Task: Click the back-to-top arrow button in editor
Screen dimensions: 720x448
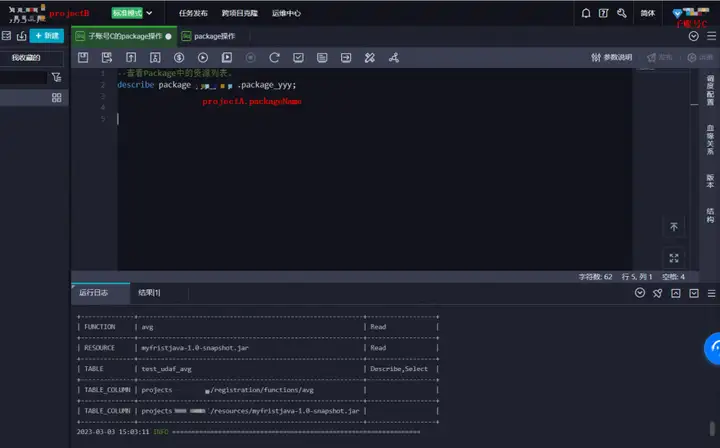Action: pos(674,227)
